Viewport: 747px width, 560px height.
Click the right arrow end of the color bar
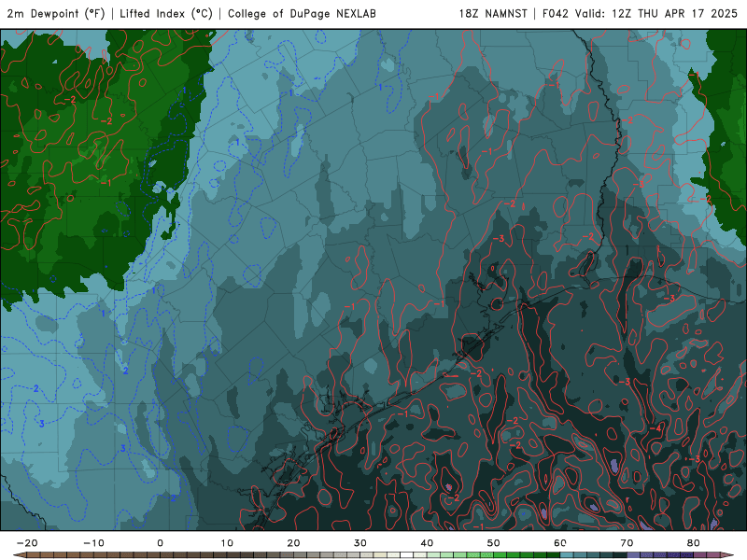coord(728,555)
